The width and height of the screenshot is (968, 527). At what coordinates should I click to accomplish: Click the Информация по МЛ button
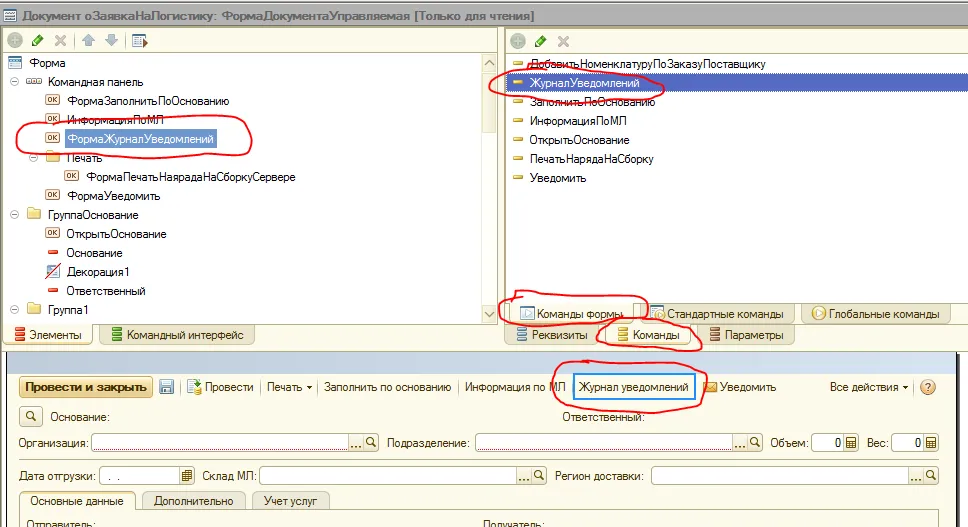pos(514,387)
